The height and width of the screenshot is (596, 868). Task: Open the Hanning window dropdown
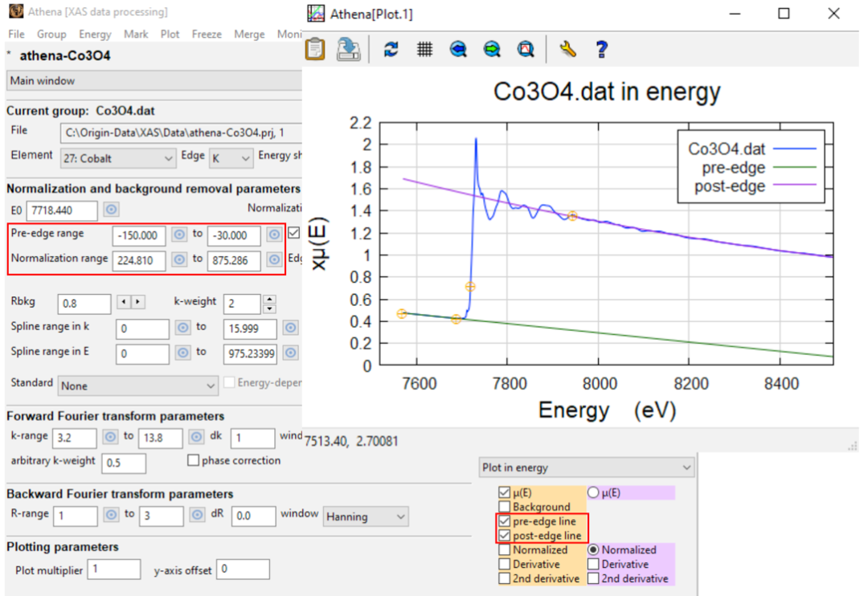(366, 516)
